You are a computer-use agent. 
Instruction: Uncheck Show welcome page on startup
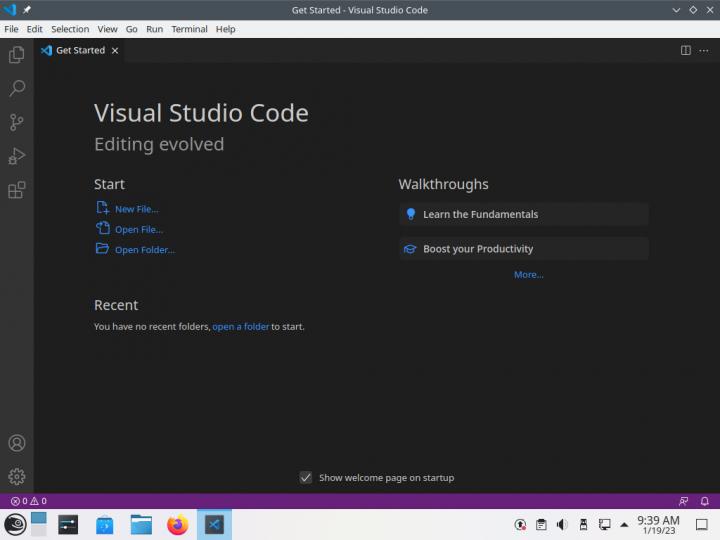pos(306,478)
